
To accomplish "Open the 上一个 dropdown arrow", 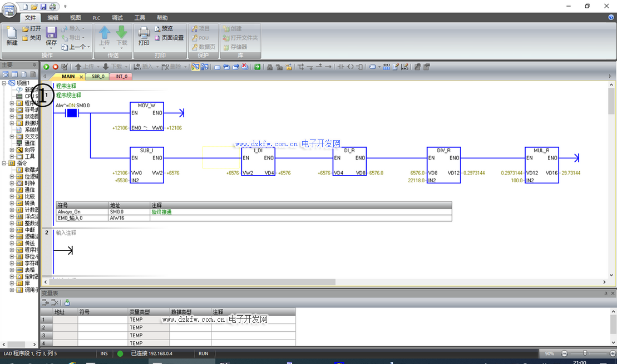I will pyautogui.click(x=89, y=47).
